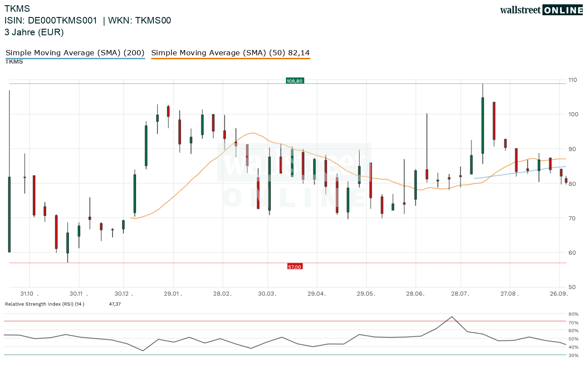The height and width of the screenshot is (367, 588).
Task: Click the WKN: TKMS00 text
Action: [x=139, y=20]
